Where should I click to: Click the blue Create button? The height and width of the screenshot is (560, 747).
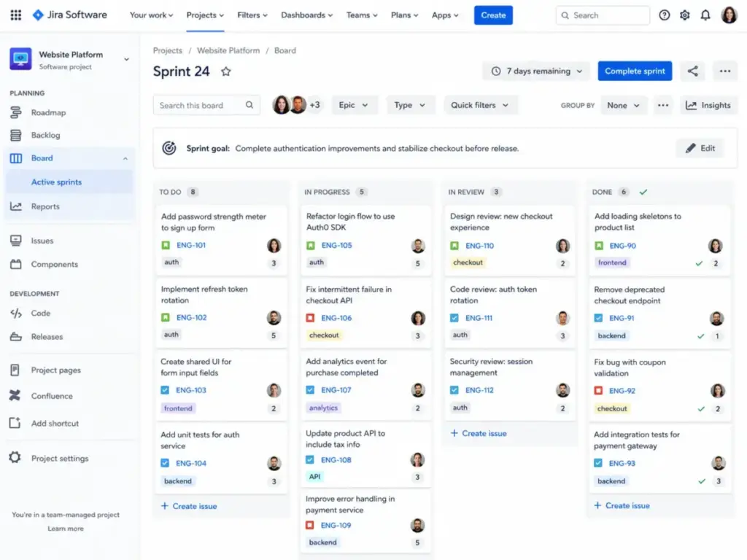coord(493,15)
